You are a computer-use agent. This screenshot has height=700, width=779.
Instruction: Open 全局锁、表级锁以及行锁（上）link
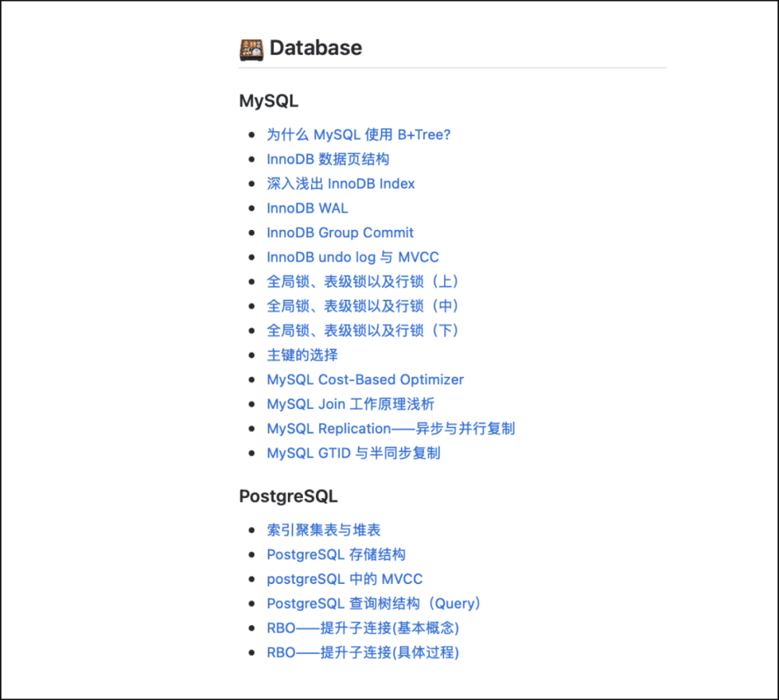362,281
